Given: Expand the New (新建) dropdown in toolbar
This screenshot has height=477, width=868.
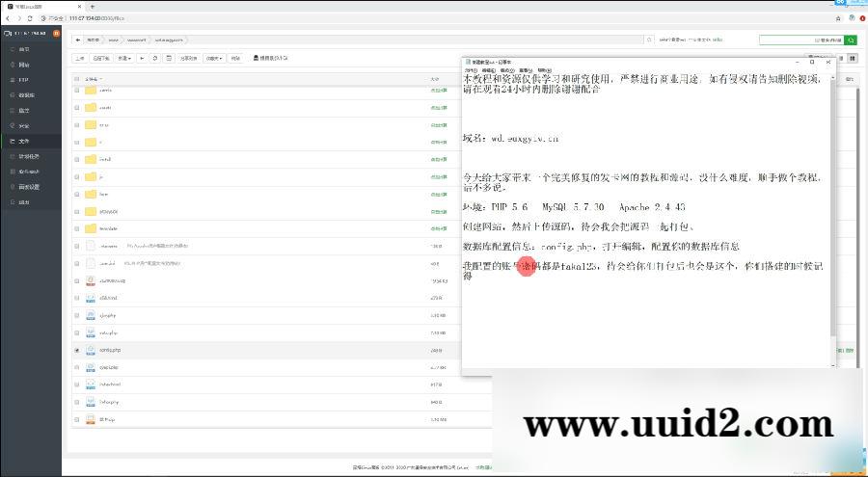Looking at the screenshot, I should (x=124, y=59).
